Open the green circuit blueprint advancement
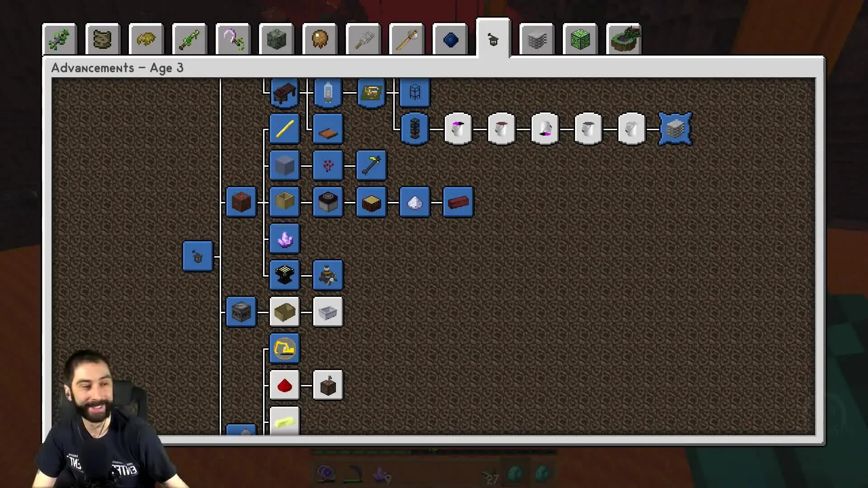868x488 pixels. [x=371, y=93]
